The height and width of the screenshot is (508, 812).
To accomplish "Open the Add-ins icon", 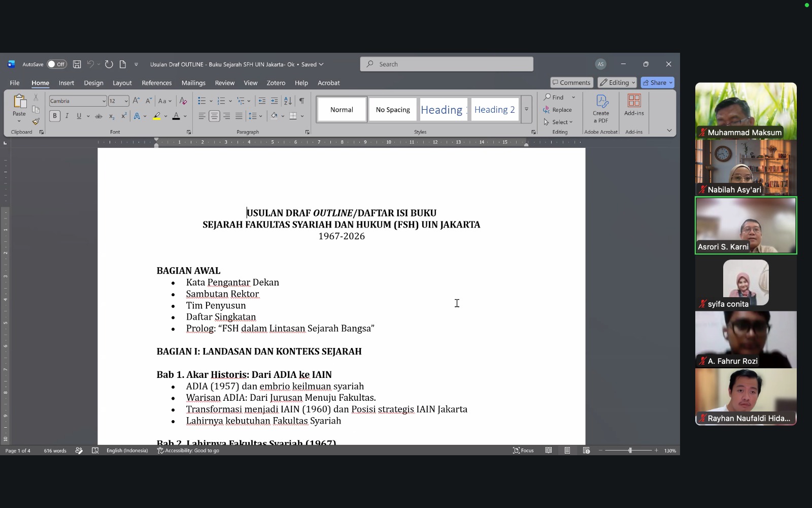I will tap(634, 105).
